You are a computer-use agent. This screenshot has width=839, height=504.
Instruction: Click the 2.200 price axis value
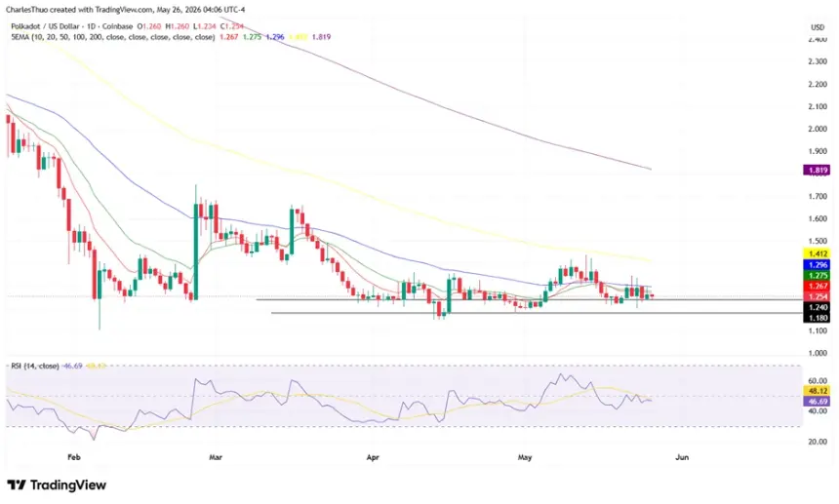pos(819,85)
